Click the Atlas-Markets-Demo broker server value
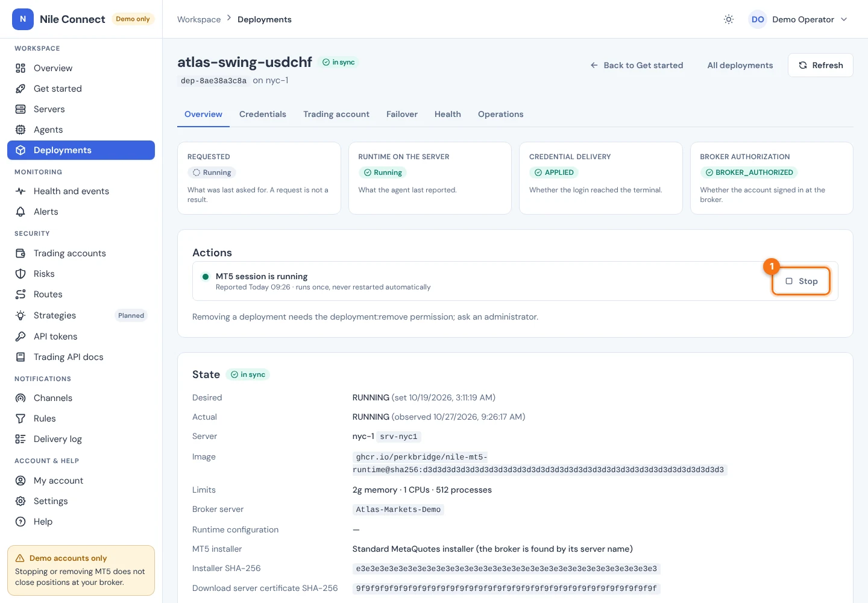Image resolution: width=868 pixels, height=603 pixels. 398,510
